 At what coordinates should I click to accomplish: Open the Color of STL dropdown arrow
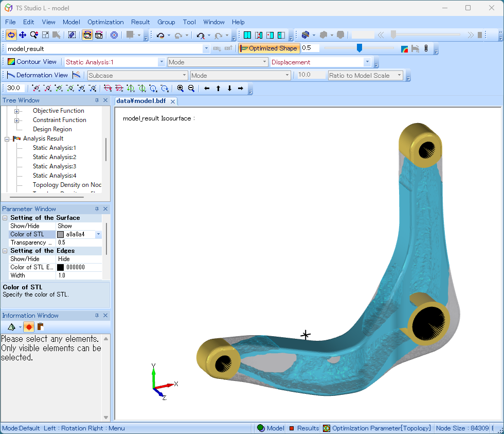click(98, 234)
